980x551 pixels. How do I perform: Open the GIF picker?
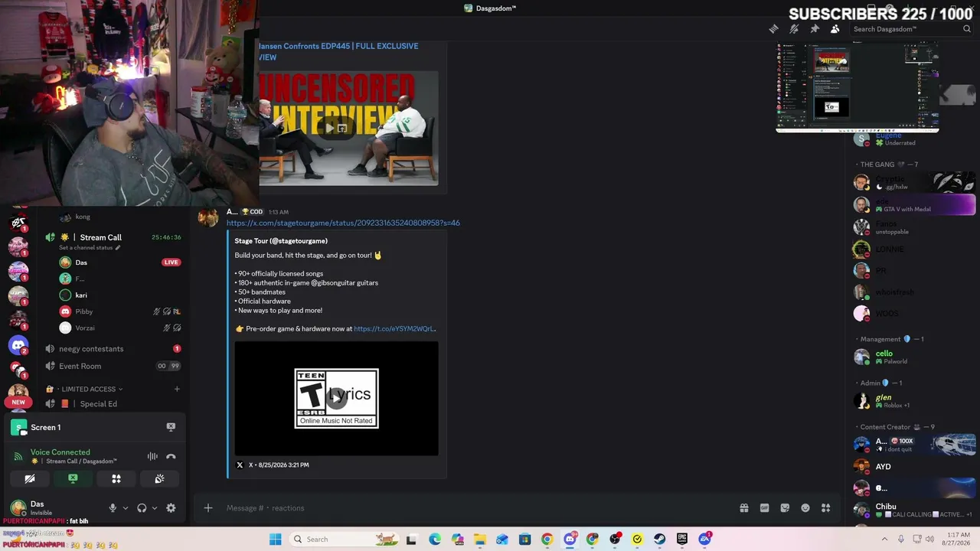click(x=764, y=508)
